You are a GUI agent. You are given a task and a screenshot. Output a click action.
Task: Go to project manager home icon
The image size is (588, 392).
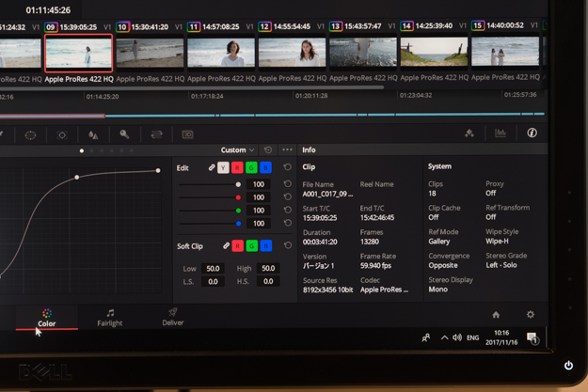pyautogui.click(x=496, y=315)
